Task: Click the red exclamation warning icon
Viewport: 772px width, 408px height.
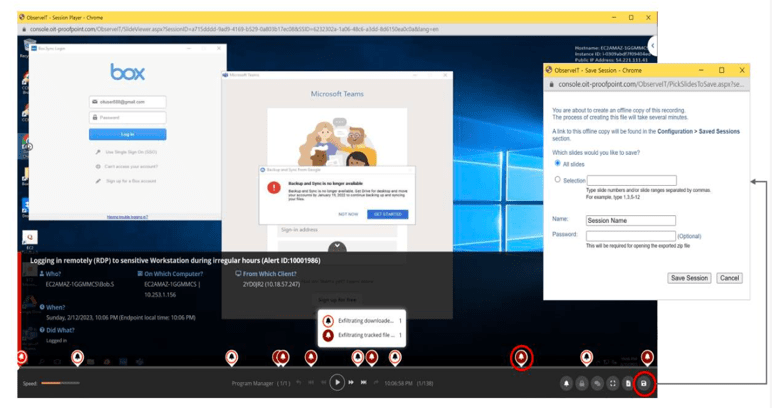Action: point(274,188)
